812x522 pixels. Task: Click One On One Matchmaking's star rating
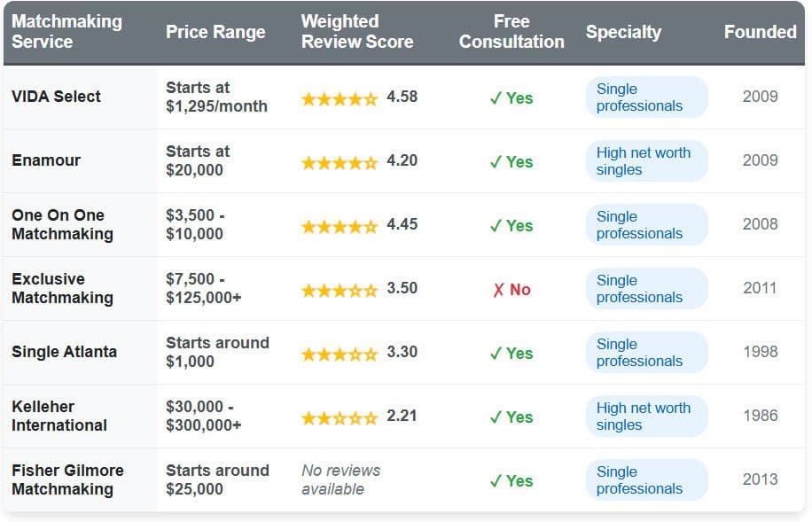pos(340,226)
